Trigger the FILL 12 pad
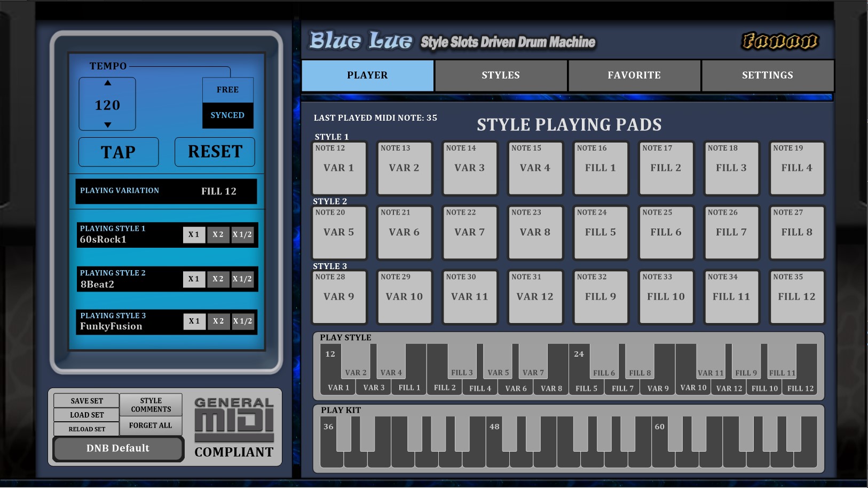The image size is (868, 488). [x=797, y=297]
